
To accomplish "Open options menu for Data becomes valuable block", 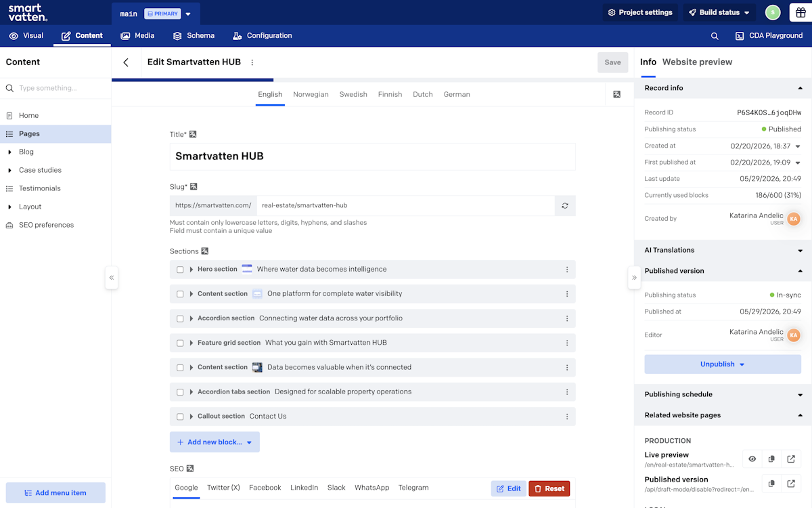I will tap(567, 367).
